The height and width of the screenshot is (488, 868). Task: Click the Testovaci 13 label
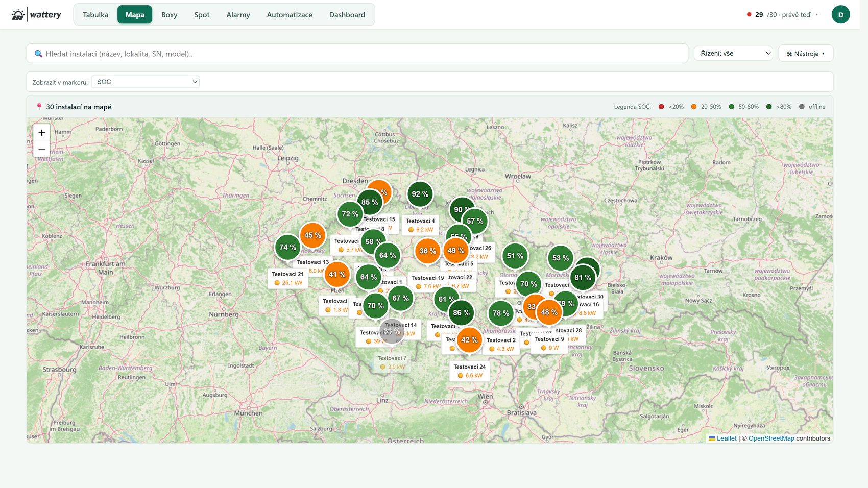pos(313,262)
